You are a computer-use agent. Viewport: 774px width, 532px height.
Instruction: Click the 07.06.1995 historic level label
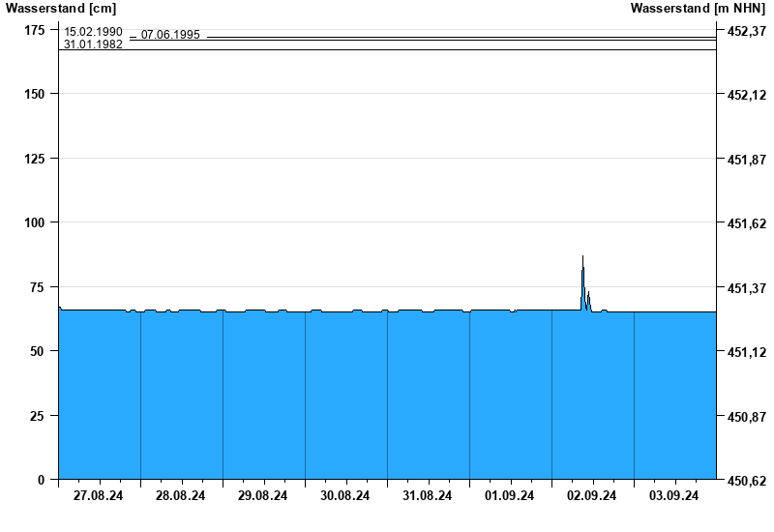point(170,35)
